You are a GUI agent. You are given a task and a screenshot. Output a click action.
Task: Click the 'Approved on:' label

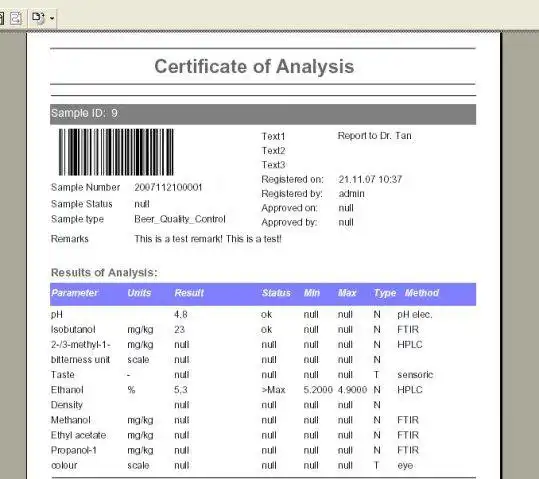pyautogui.click(x=289, y=208)
